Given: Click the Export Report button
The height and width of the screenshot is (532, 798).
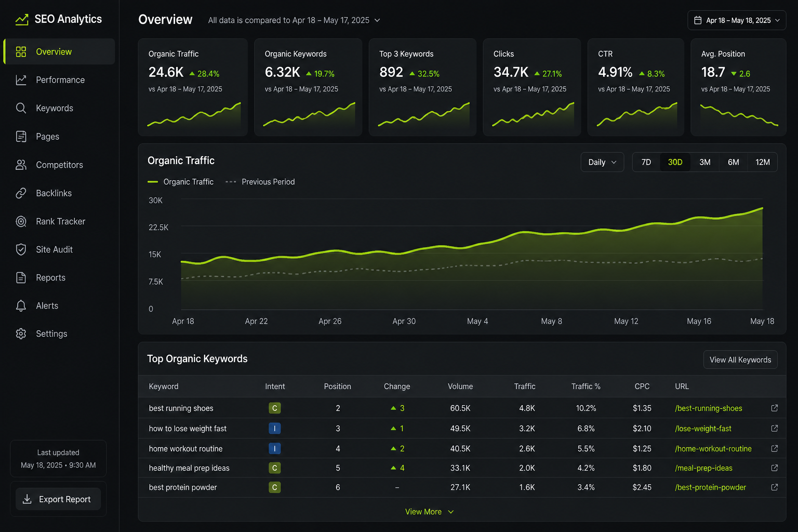Looking at the screenshot, I should [58, 499].
